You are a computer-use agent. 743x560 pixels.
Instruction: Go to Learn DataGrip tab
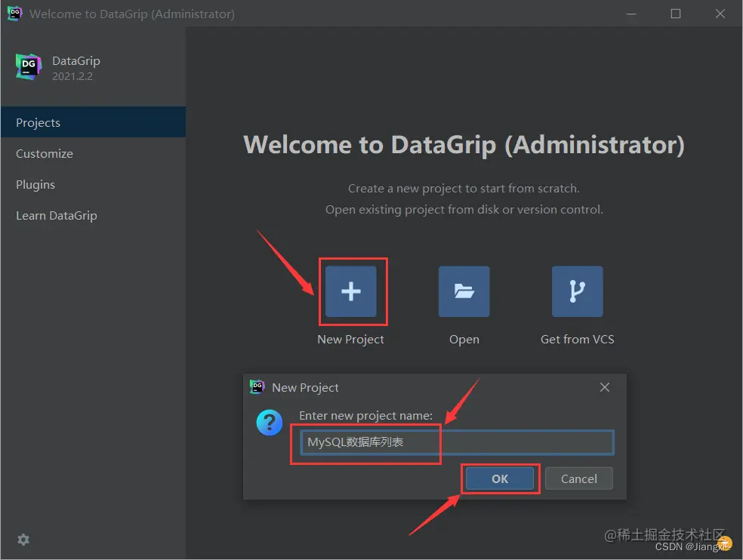tap(94, 216)
